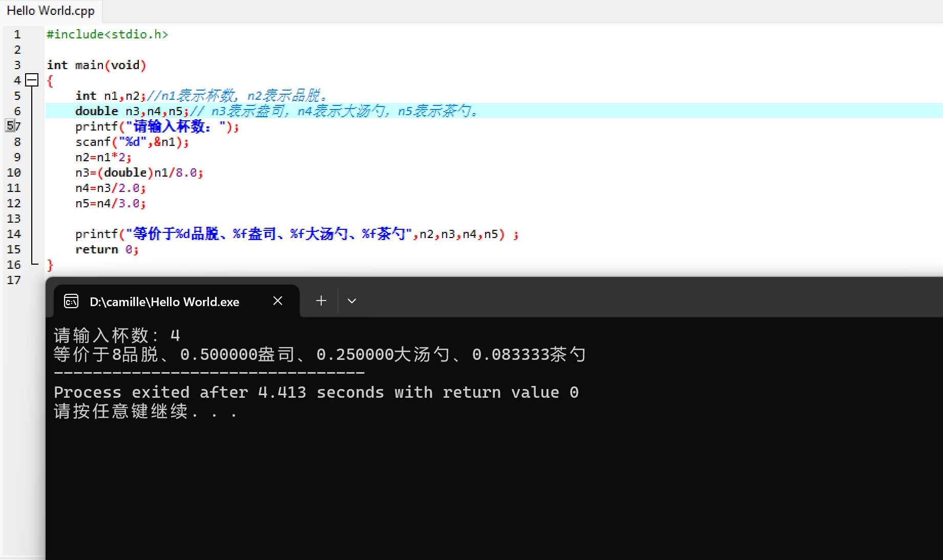Click line number 10 in the gutter
Image resolution: width=943 pixels, height=560 pixels.
point(14,173)
